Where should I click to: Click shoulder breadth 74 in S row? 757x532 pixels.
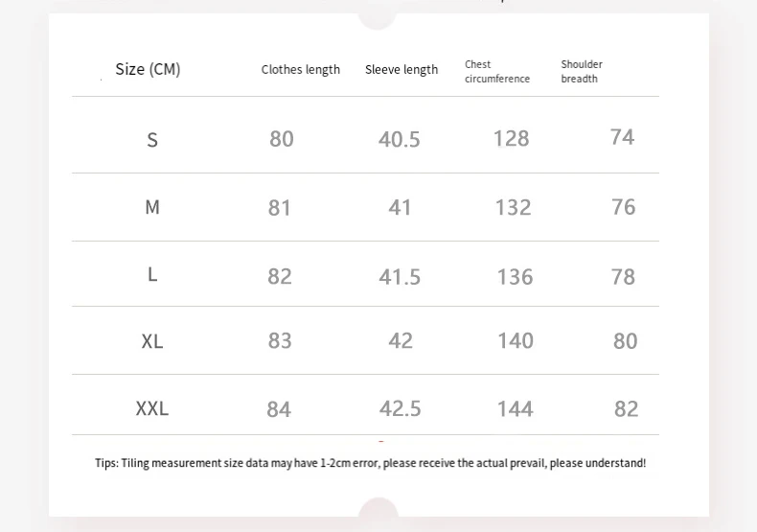(x=623, y=138)
